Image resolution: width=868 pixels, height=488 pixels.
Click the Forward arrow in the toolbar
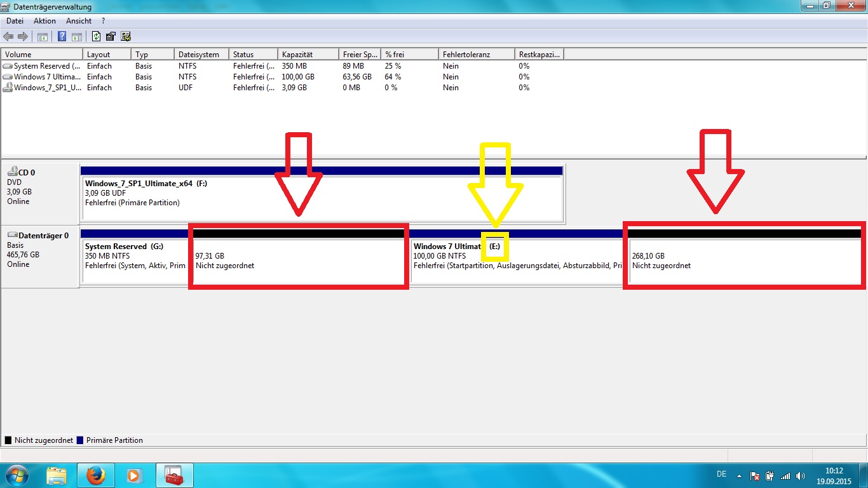click(x=23, y=36)
